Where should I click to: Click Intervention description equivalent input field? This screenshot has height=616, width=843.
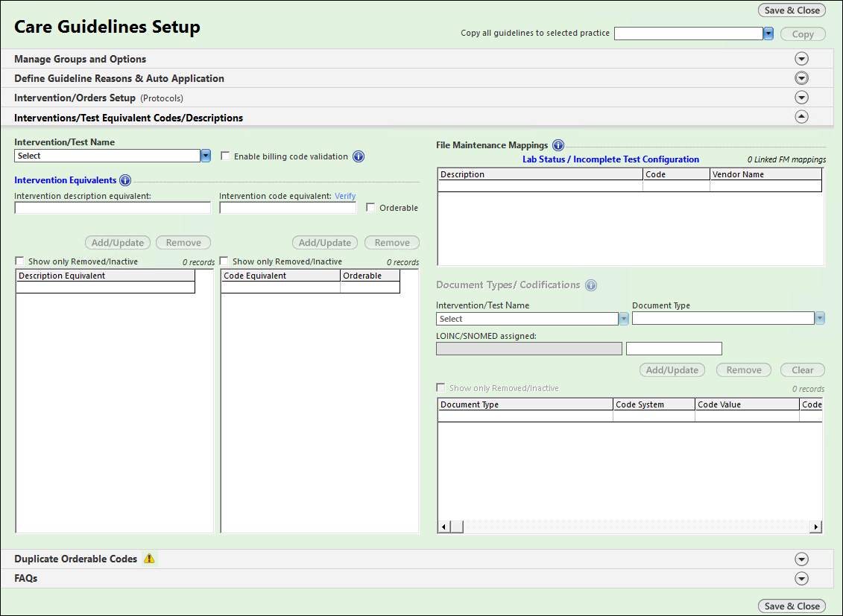113,208
